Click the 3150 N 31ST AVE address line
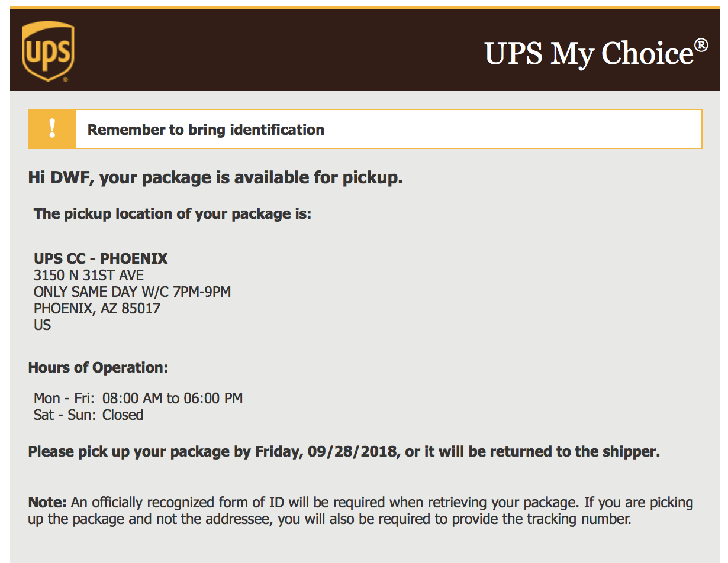The width and height of the screenshot is (728, 563). coord(89,275)
